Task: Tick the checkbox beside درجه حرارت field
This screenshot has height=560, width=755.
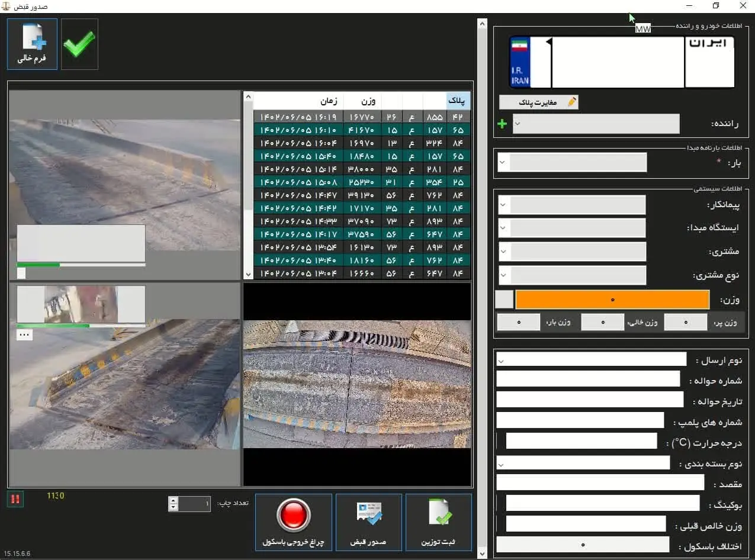Action: click(x=500, y=441)
